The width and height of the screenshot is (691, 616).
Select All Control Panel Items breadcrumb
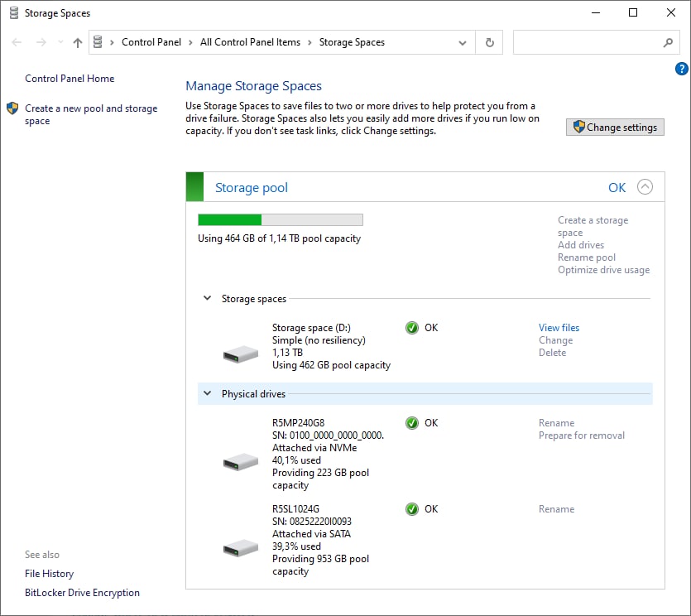click(250, 42)
